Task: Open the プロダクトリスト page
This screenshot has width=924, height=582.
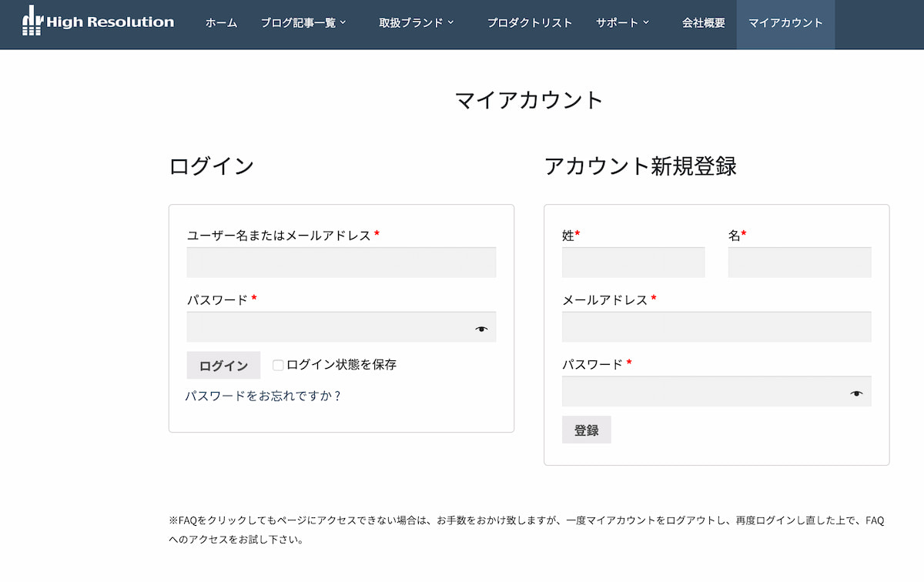Action: click(x=530, y=23)
